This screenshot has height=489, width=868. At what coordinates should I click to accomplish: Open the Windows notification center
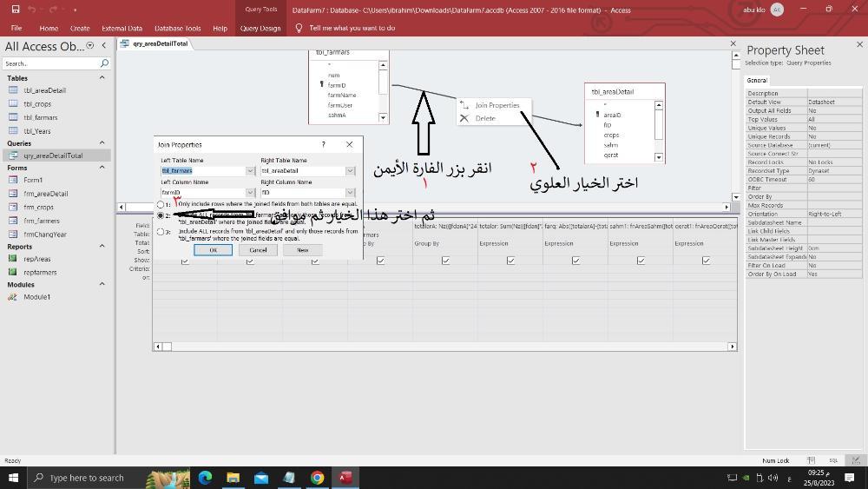[850, 478]
